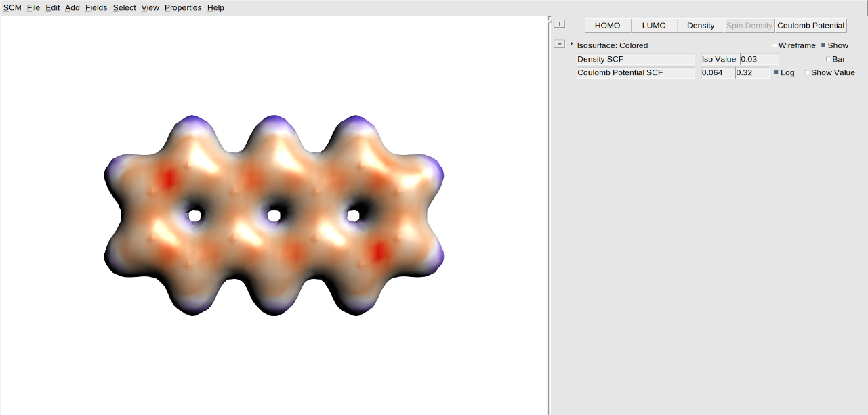This screenshot has height=415, width=868.
Task: Enable the Show Value checkbox
Action: pyautogui.click(x=807, y=72)
